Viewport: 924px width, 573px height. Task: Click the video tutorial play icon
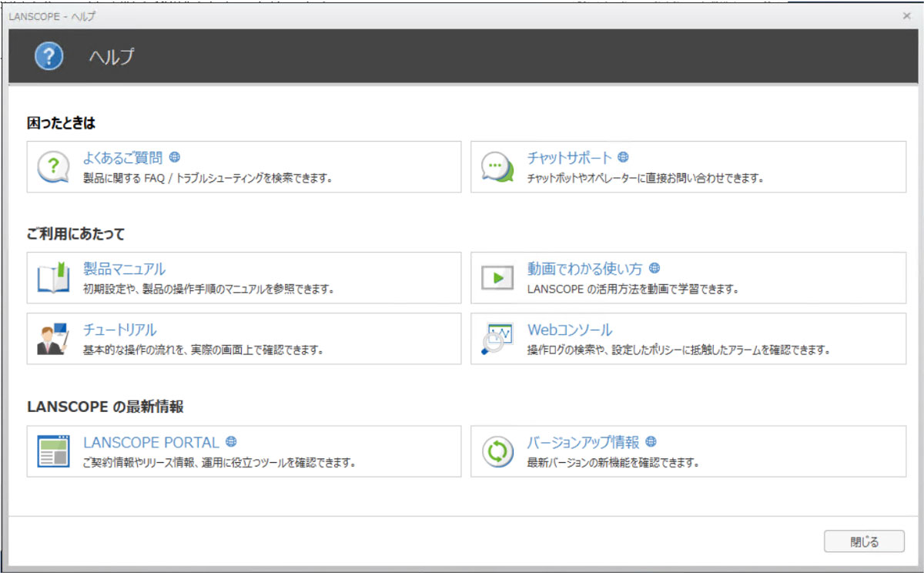497,278
